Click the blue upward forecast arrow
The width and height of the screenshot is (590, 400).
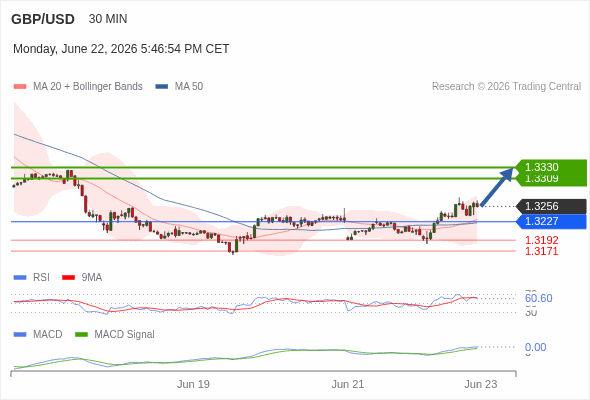coord(497,187)
